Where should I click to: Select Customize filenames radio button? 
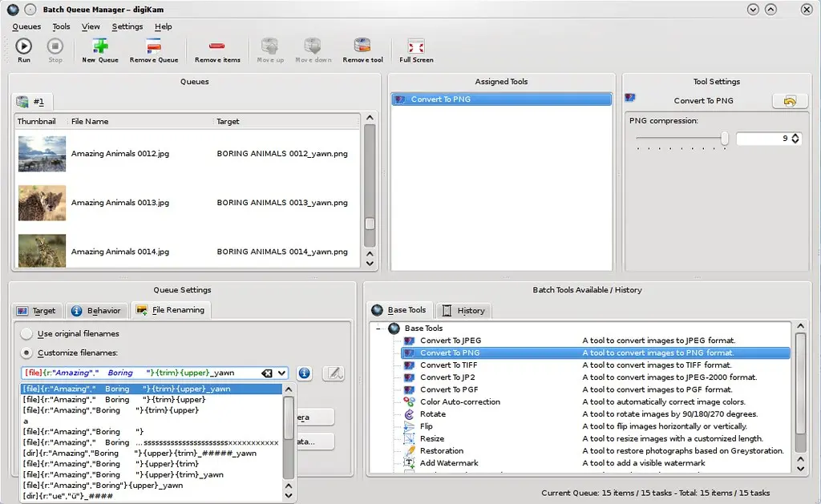tap(27, 353)
